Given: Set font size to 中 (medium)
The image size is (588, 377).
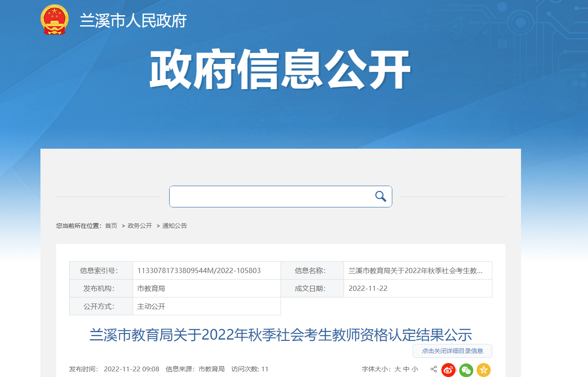Looking at the screenshot, I should click(406, 369).
